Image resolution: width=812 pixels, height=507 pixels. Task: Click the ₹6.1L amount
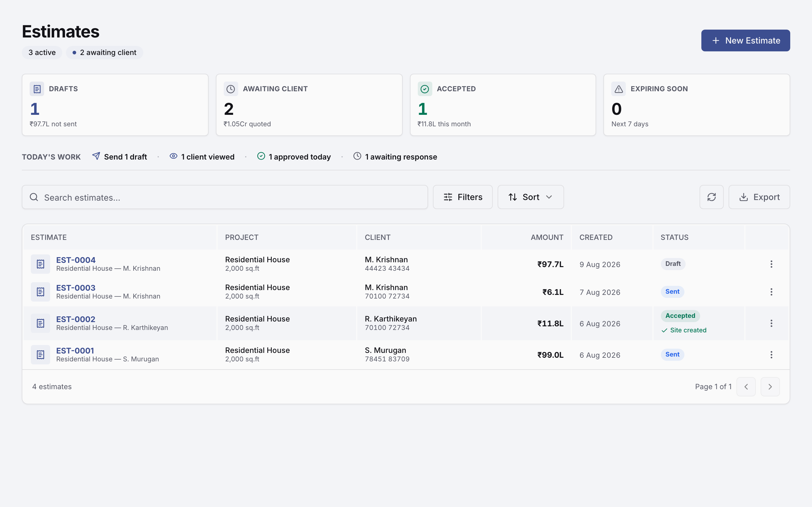click(553, 292)
